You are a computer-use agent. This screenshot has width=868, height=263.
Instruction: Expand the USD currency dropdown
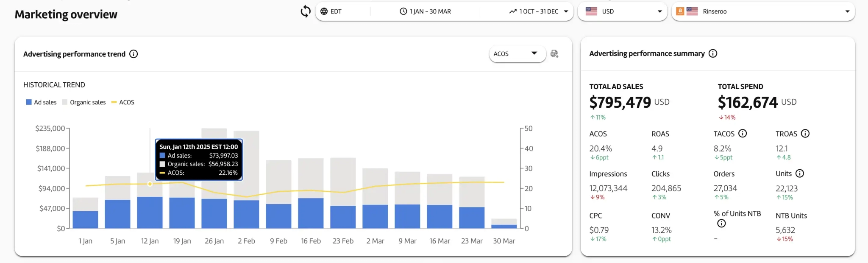point(622,11)
